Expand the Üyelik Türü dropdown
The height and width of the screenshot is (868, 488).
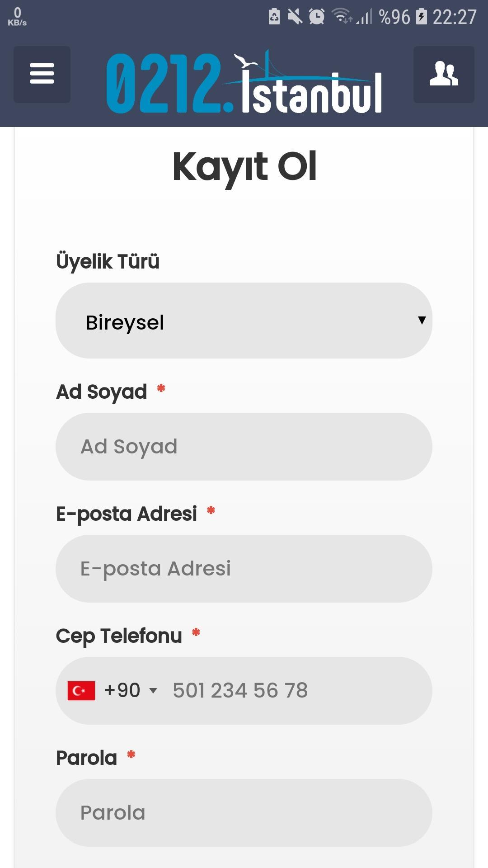tap(244, 321)
